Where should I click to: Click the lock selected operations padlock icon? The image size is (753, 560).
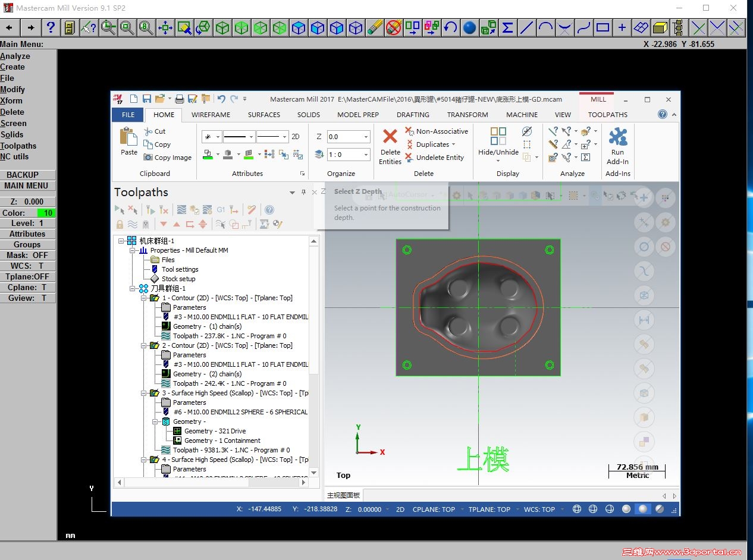120,224
